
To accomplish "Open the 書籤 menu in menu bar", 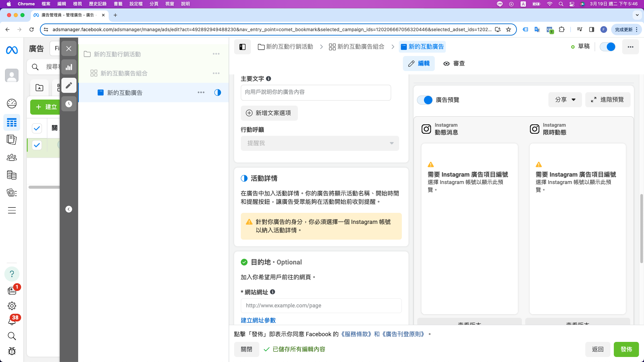I will [118, 4].
